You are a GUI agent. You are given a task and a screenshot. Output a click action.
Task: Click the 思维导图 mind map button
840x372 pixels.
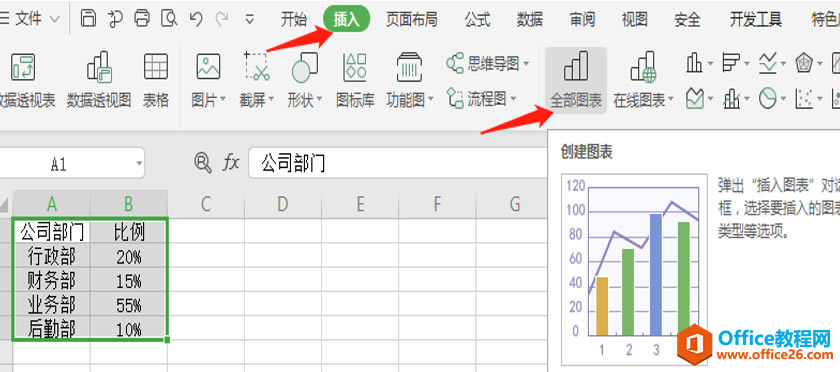tap(488, 64)
